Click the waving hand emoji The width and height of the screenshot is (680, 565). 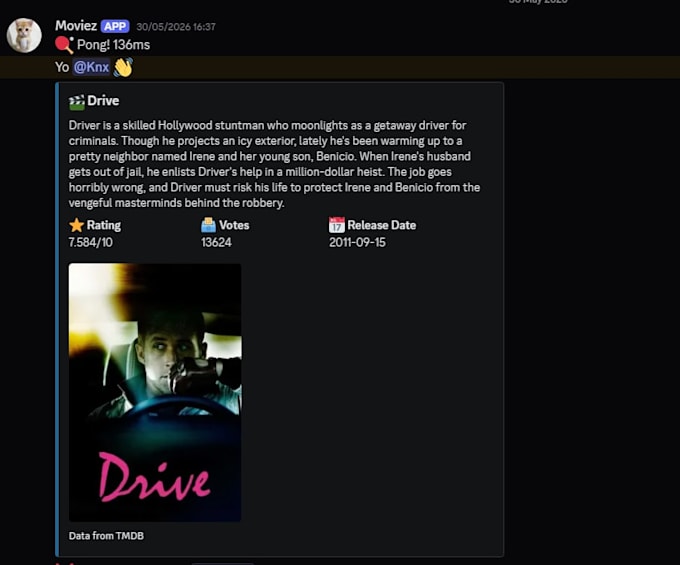(x=123, y=67)
